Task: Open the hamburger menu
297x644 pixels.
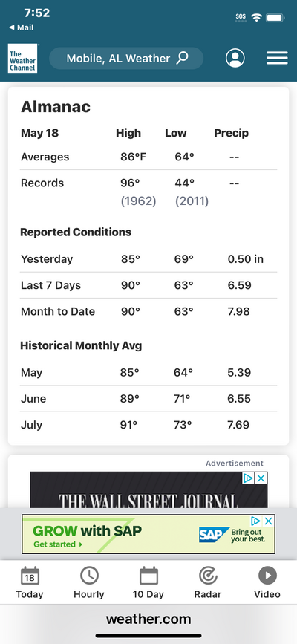Action: pyautogui.click(x=277, y=59)
